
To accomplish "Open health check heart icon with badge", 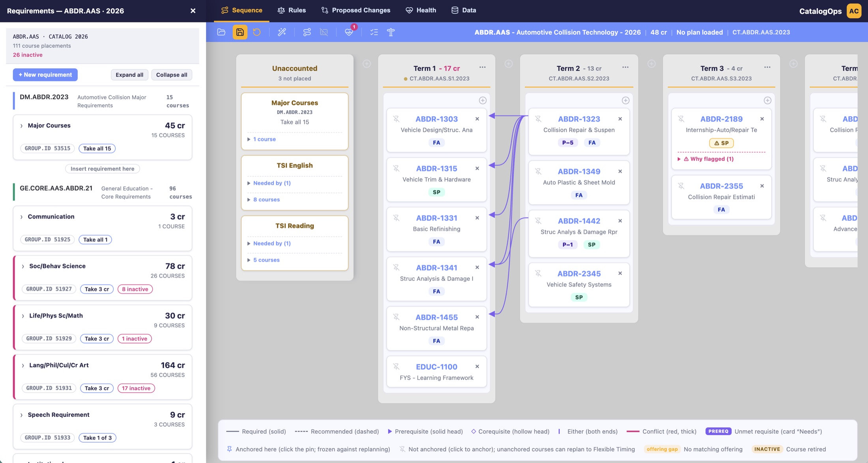I will (349, 32).
